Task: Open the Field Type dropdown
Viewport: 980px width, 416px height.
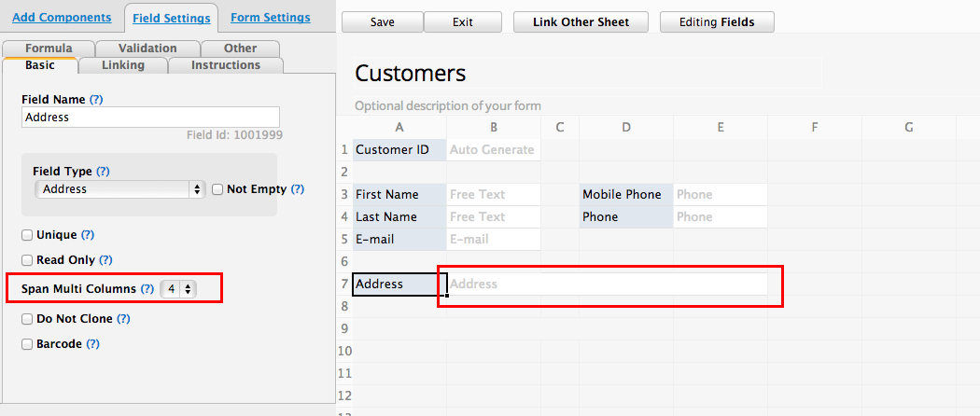Action: 119,189
